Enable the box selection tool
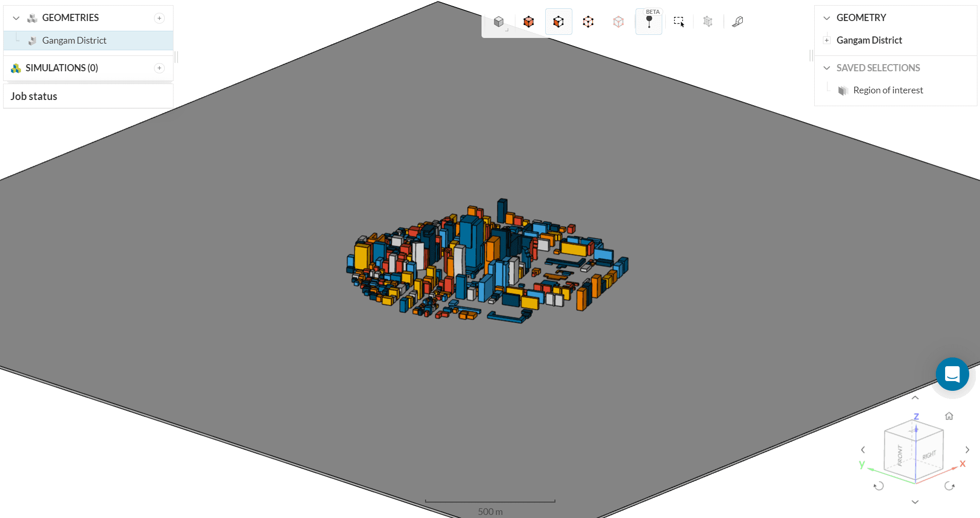The height and width of the screenshot is (518, 980). (679, 22)
